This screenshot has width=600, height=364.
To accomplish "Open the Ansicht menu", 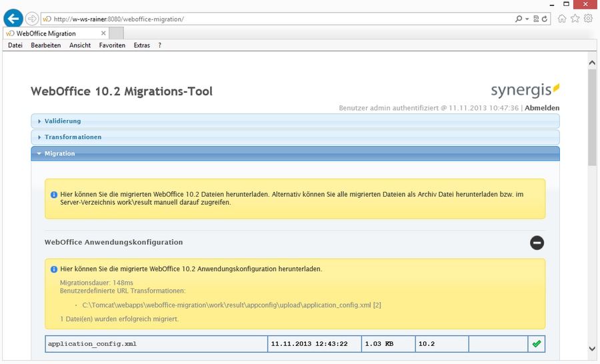I will click(x=80, y=45).
